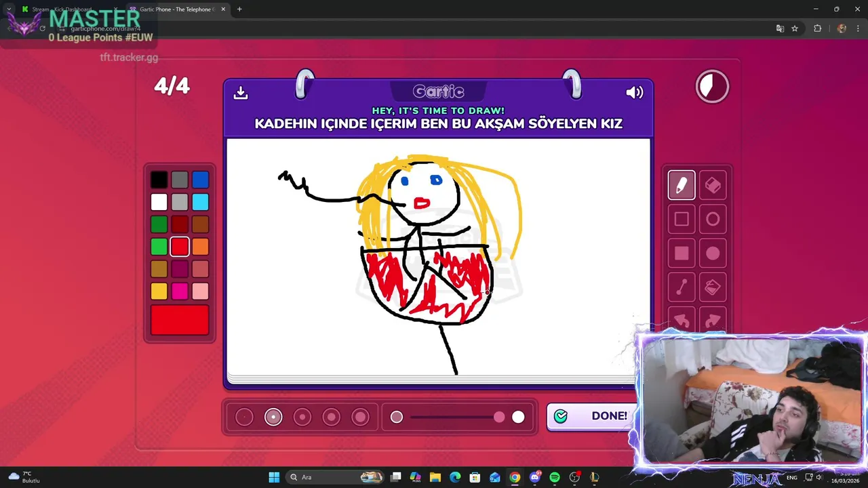Choose the second brush size
This screenshot has height=488, width=868.
click(x=273, y=418)
